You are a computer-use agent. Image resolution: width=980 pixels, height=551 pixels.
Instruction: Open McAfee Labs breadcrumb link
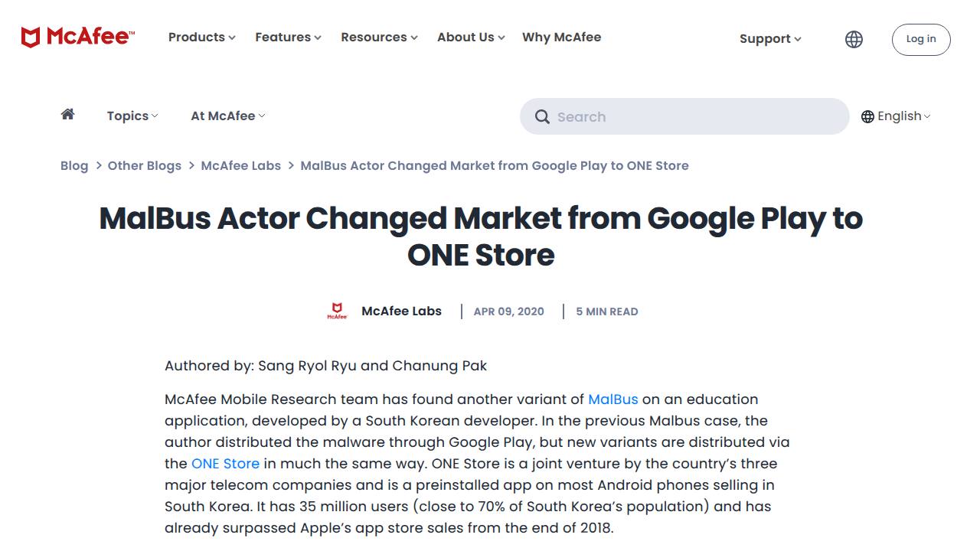pos(240,165)
